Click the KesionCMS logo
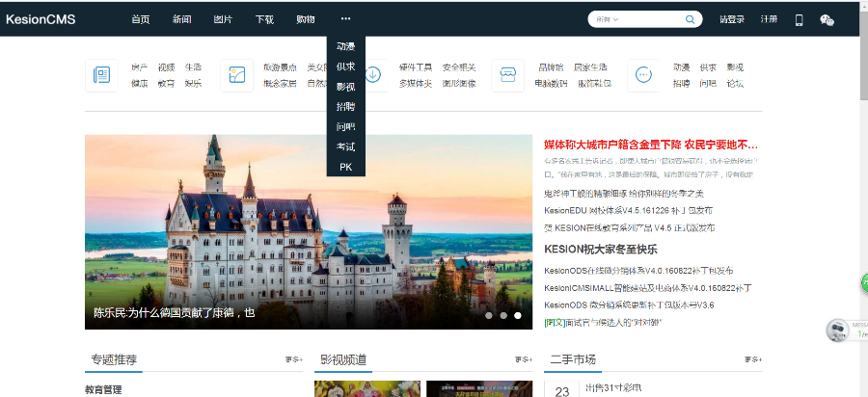 click(x=41, y=19)
